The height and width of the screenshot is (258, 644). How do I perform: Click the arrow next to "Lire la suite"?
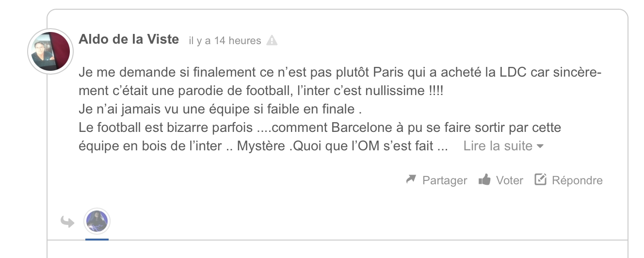pyautogui.click(x=540, y=146)
